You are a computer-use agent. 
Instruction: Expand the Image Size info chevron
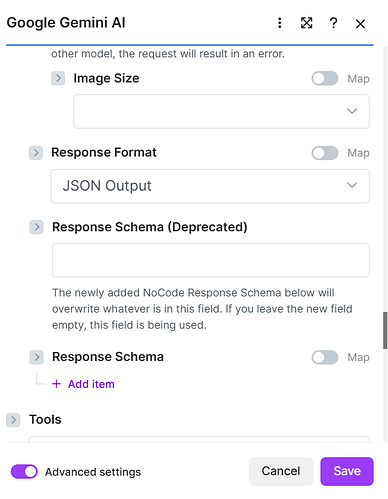[58, 78]
